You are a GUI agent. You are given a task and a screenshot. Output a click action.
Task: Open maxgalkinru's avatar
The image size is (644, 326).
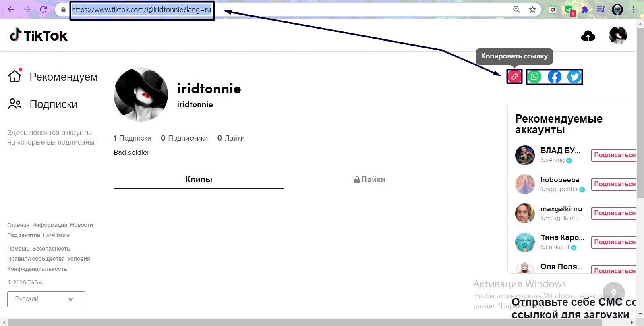point(525,213)
